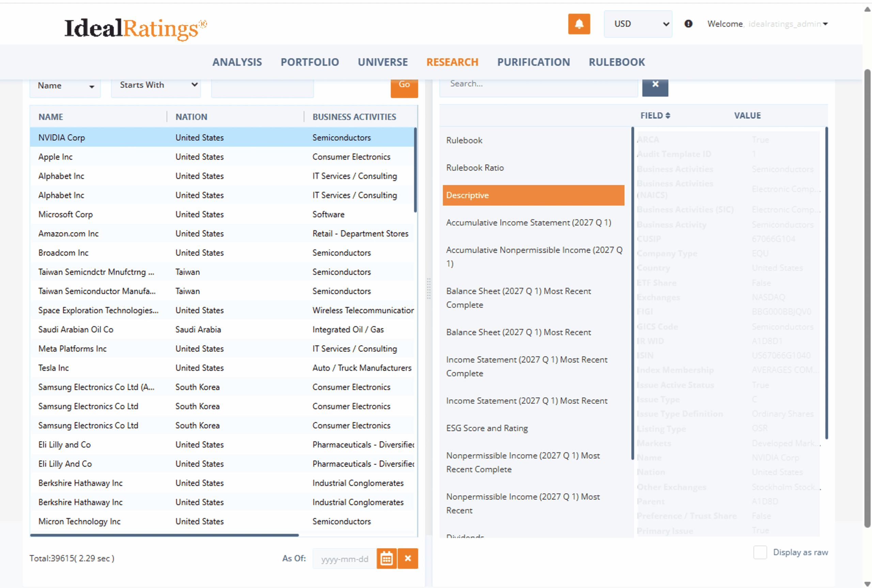Select the Meta Platforms Inc row
Viewport: 872px width, 588px height.
coord(222,349)
